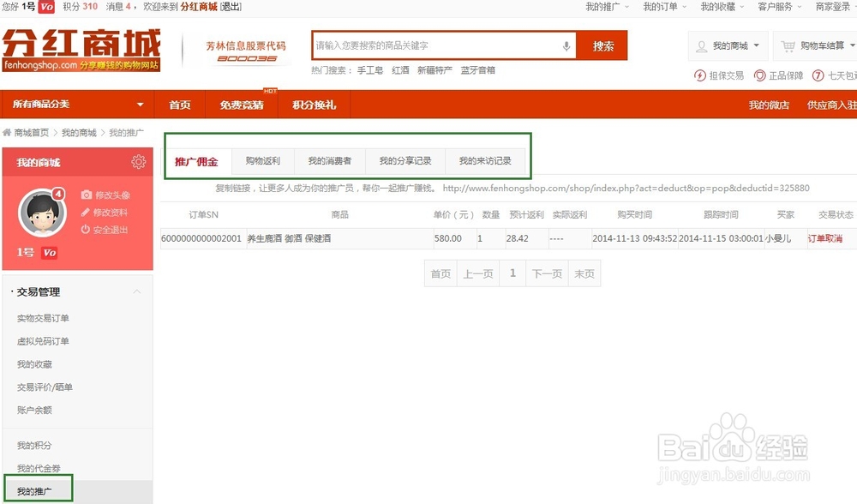This screenshot has width=857, height=504.
Task: Click the 退出 link in header
Action: (x=231, y=7)
